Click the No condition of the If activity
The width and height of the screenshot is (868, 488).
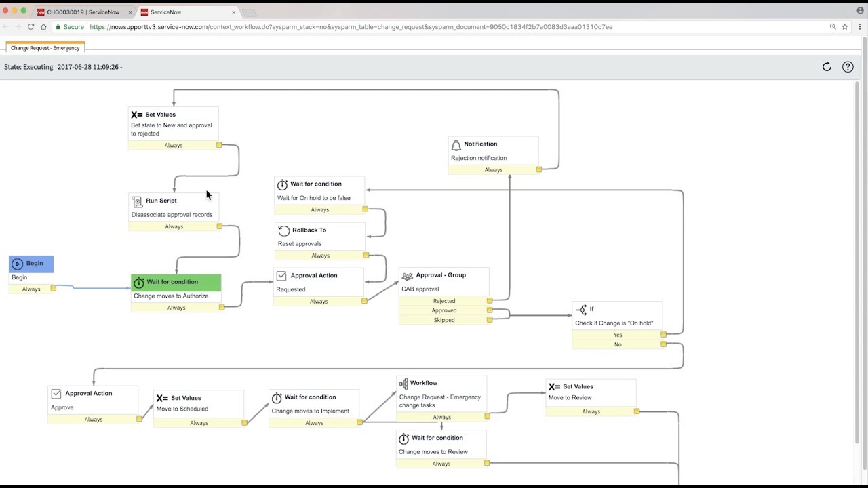(618, 344)
